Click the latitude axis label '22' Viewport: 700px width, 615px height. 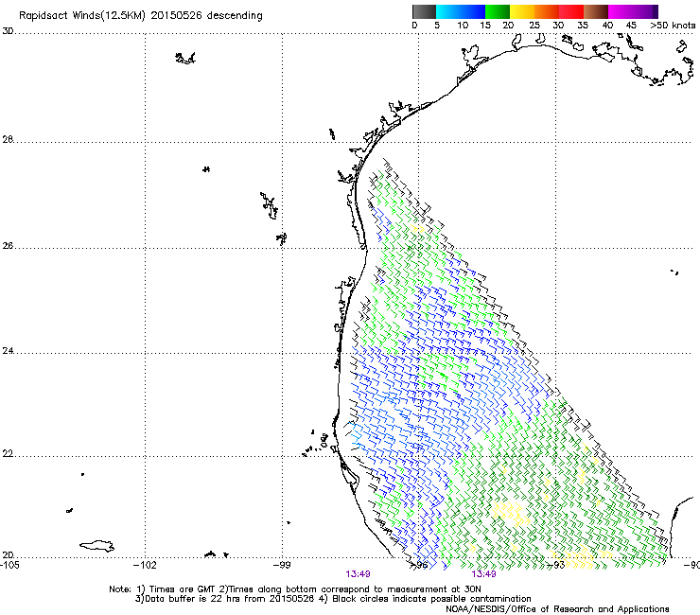pos(8,453)
